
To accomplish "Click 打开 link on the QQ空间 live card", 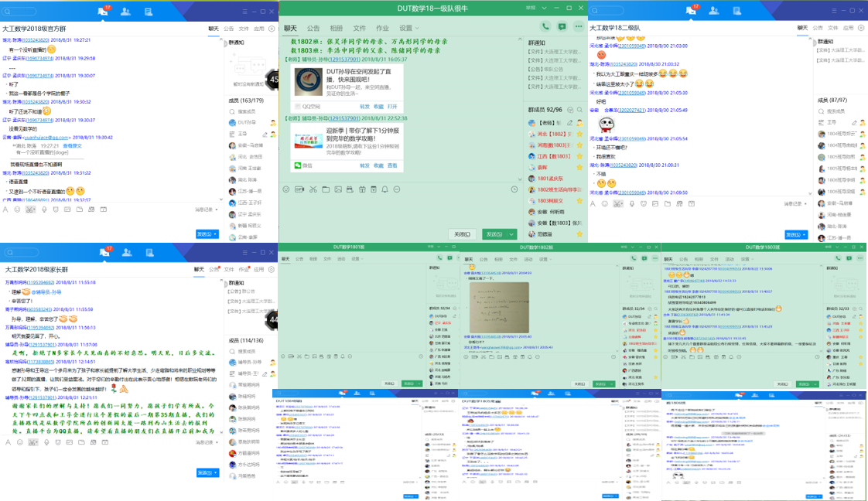I will click(392, 107).
